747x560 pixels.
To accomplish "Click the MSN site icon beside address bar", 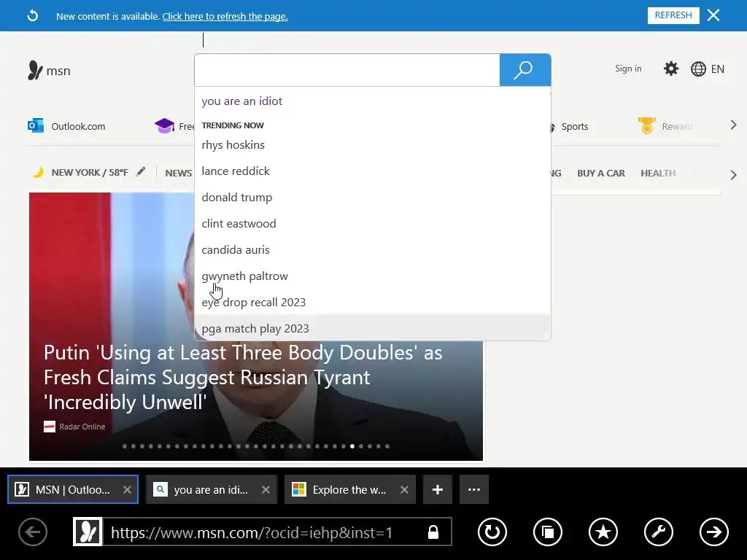I will (88, 532).
